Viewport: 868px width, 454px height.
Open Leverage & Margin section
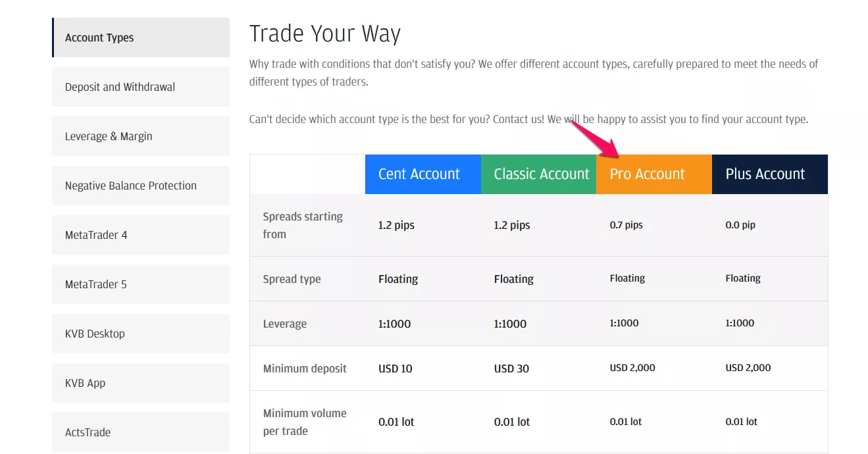click(141, 136)
